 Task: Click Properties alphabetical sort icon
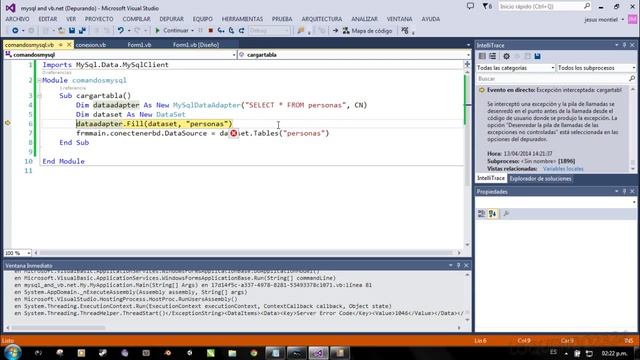pos(492,213)
